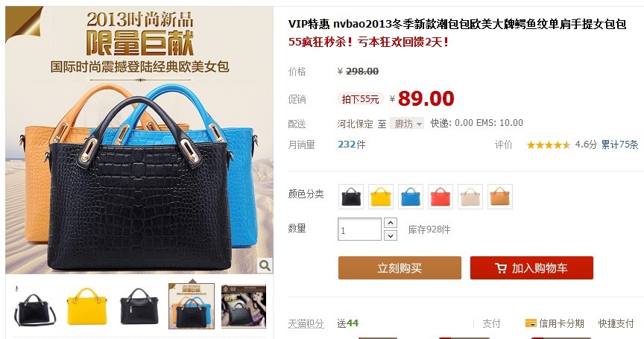This screenshot has width=644, height=339.
Task: Click the 立刻购买 buy now button
Action: click(x=400, y=268)
